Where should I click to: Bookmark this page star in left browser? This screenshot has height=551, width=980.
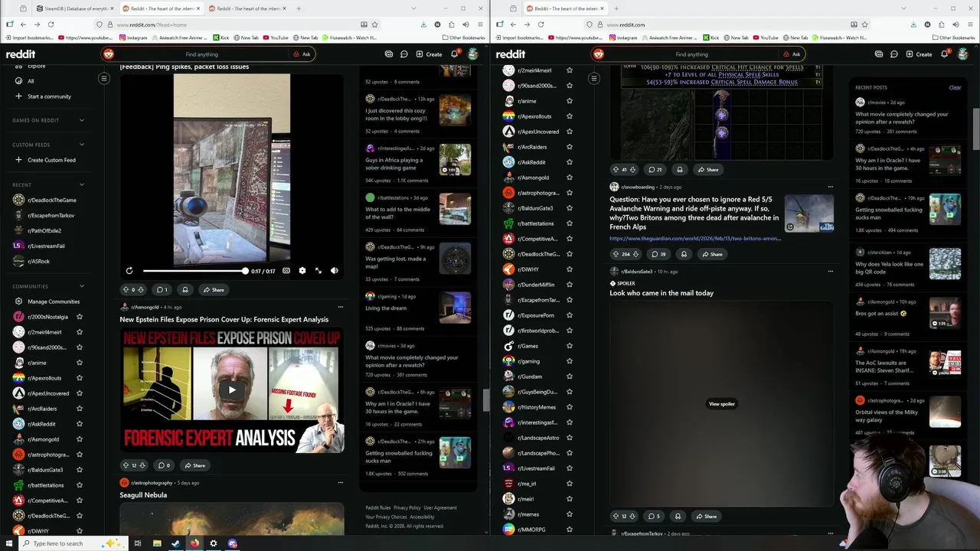tap(374, 24)
